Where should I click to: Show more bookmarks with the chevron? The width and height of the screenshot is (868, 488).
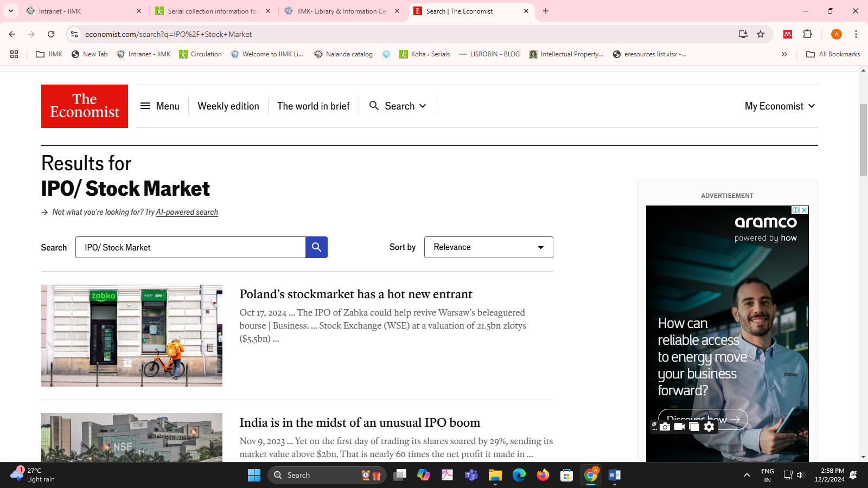pyautogui.click(x=784, y=54)
